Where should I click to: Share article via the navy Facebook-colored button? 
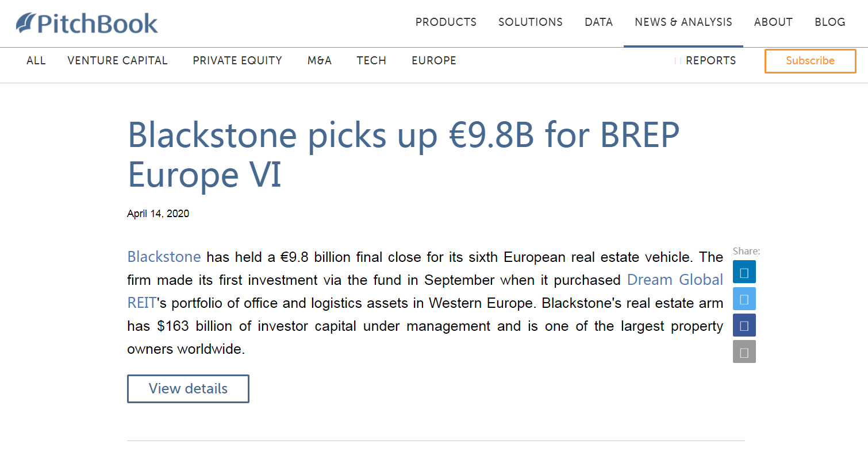click(744, 325)
